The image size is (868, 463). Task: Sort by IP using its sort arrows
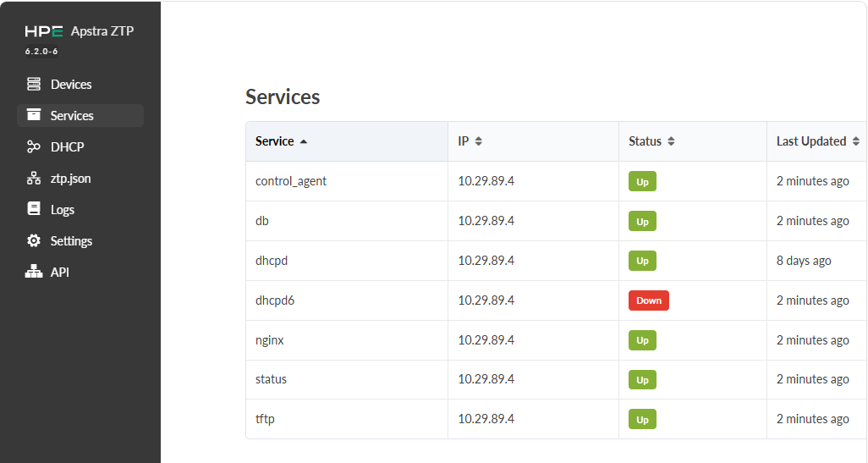(479, 141)
